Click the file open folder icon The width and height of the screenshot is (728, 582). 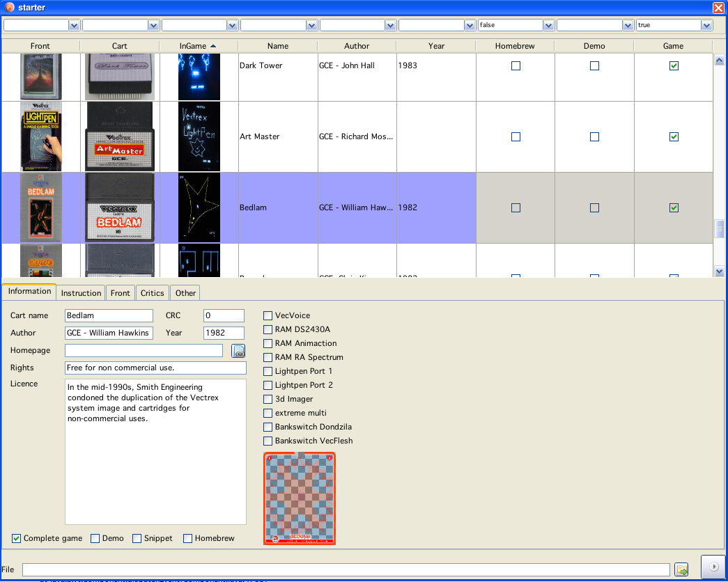coord(682,569)
